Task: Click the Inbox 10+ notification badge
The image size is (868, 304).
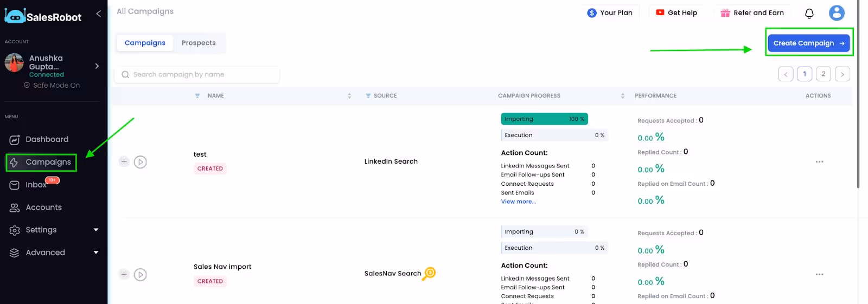Action: (x=52, y=180)
